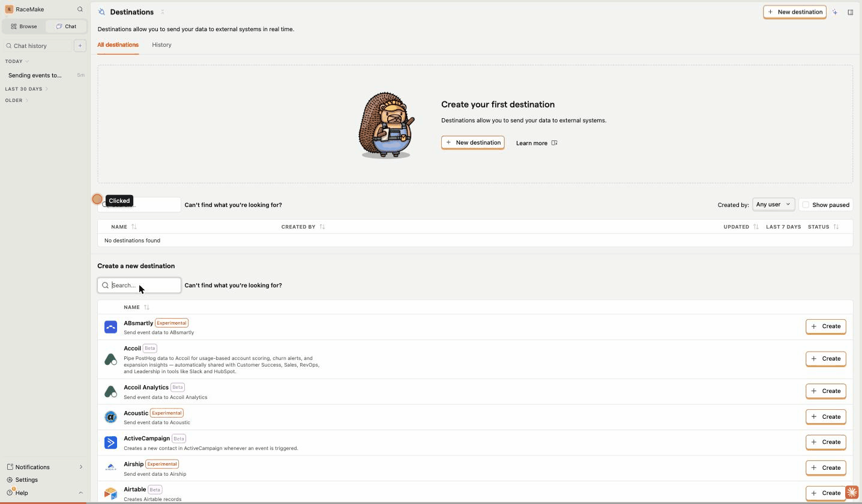Click the Experimental badge next to ABsmartly
The width and height of the screenshot is (862, 504).
point(172,323)
